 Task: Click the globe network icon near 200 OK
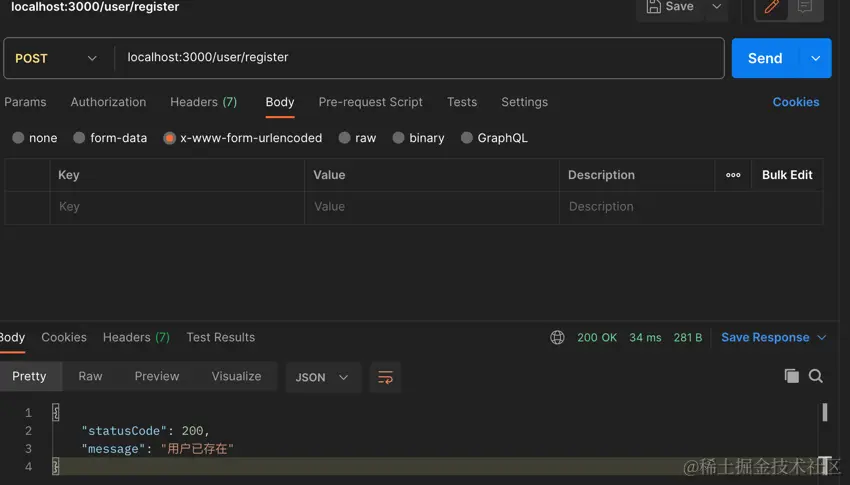(x=557, y=338)
